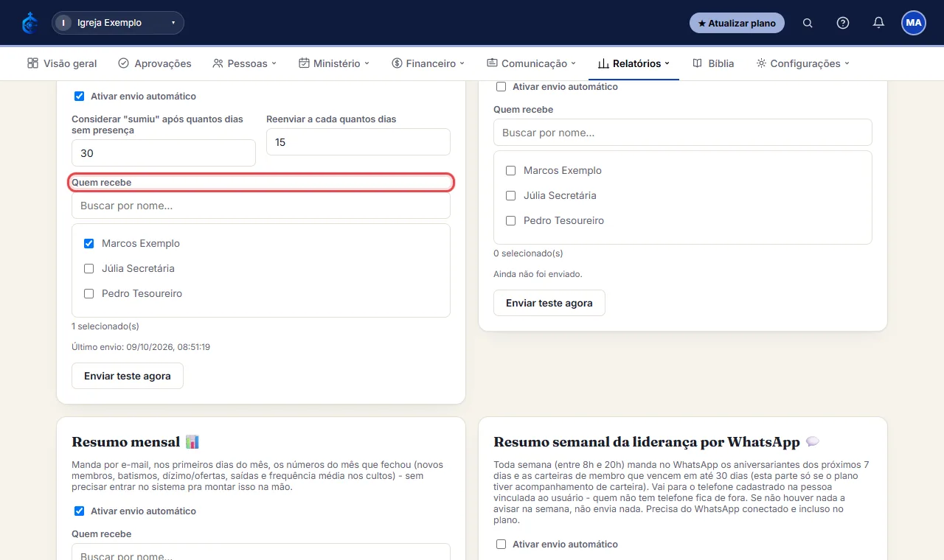This screenshot has height=560, width=944.
Task: Expand the Ministério menu
Action: (x=334, y=63)
